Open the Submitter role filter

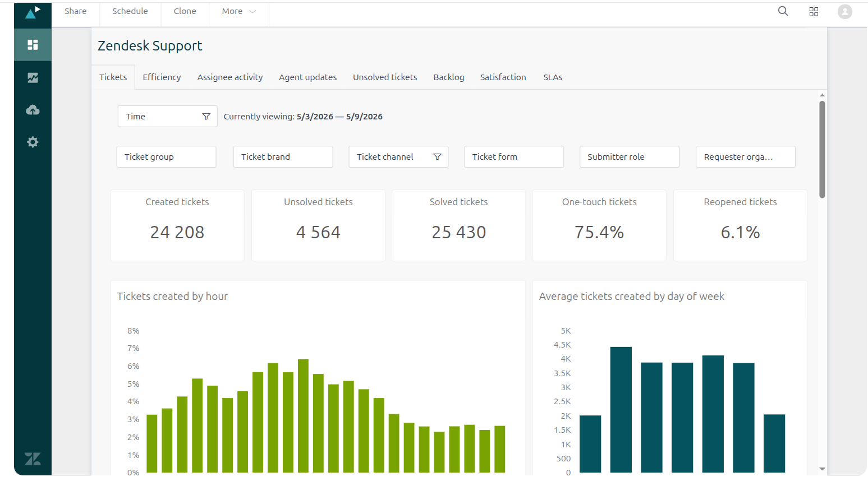coord(630,157)
